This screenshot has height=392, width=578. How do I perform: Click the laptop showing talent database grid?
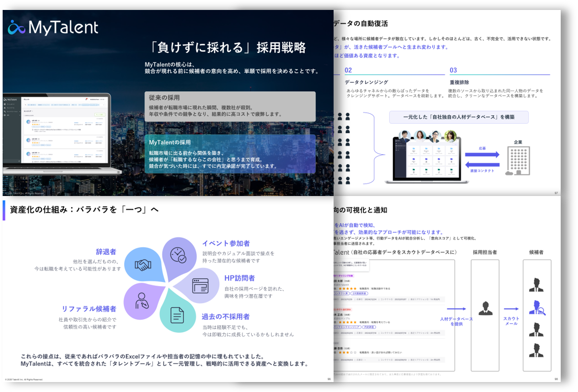tap(426, 158)
